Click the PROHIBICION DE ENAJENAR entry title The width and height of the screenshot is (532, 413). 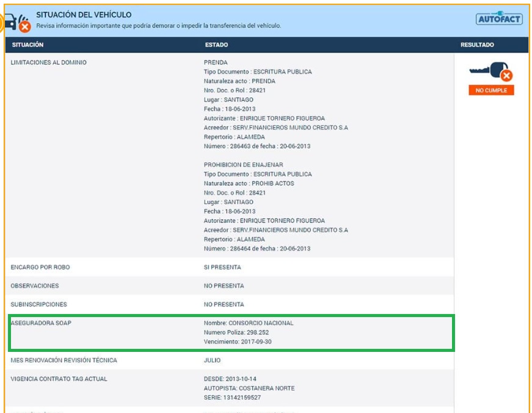tap(243, 165)
